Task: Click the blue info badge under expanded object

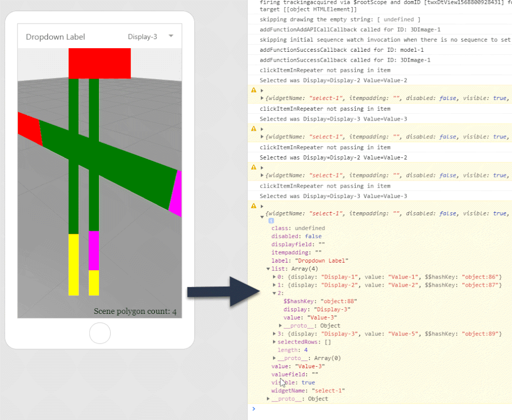Action: pos(271,221)
